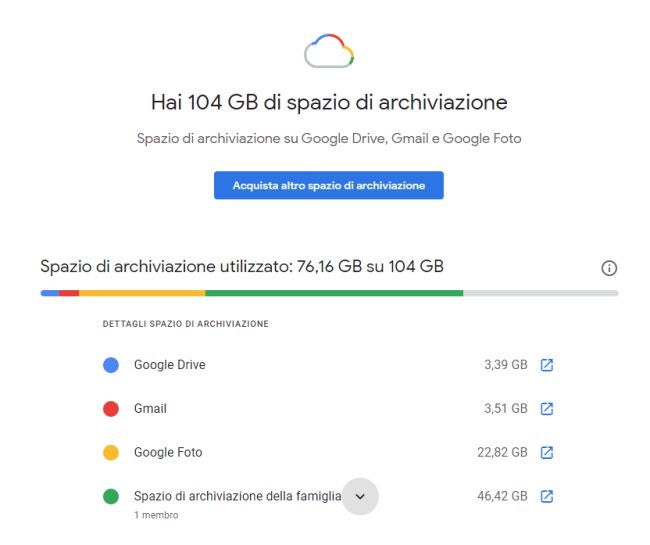Expand the family storage details chevron
This screenshot has height=545, width=650.
click(361, 497)
